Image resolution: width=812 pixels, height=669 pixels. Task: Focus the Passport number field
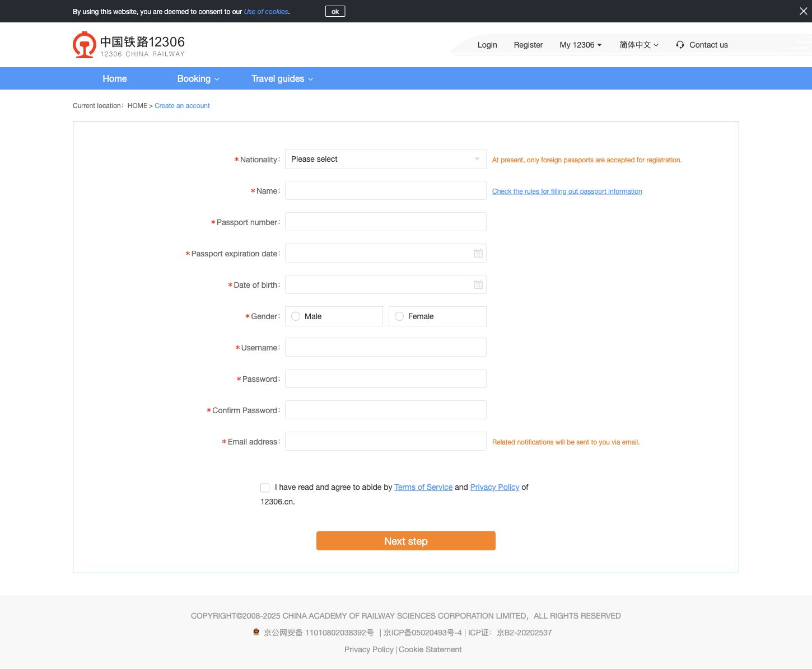click(386, 222)
